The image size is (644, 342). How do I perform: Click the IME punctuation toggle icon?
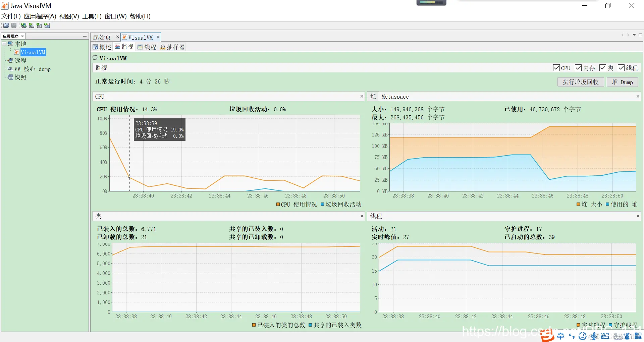[x=572, y=336]
